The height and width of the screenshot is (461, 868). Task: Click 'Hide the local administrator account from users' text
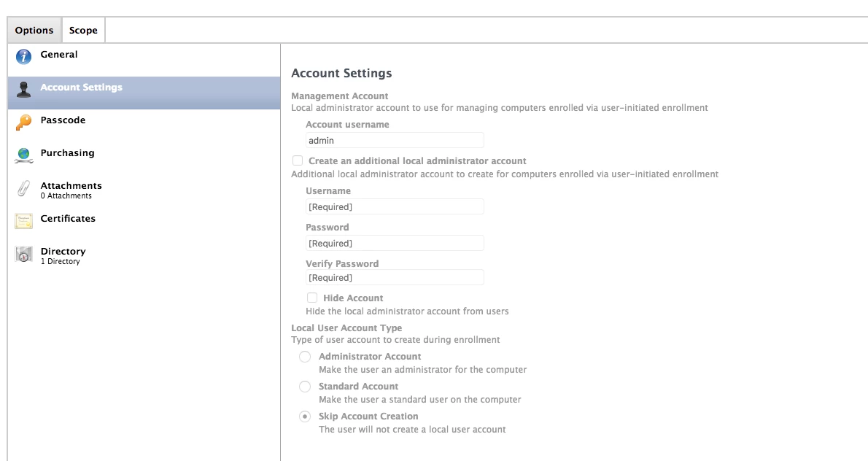[408, 311]
